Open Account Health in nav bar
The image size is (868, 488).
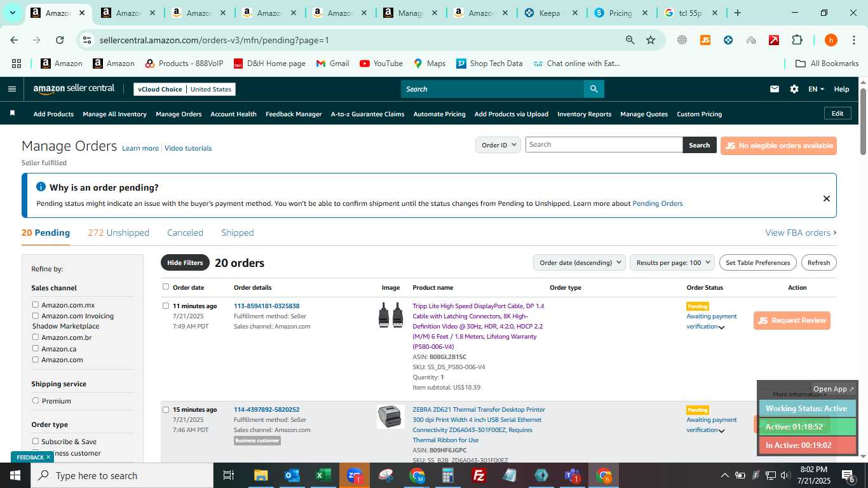(x=233, y=114)
